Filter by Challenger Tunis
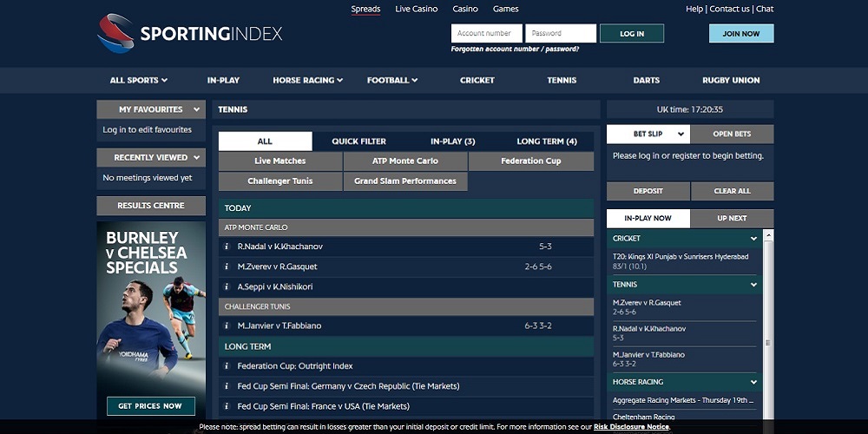868x434 pixels. 280,181
